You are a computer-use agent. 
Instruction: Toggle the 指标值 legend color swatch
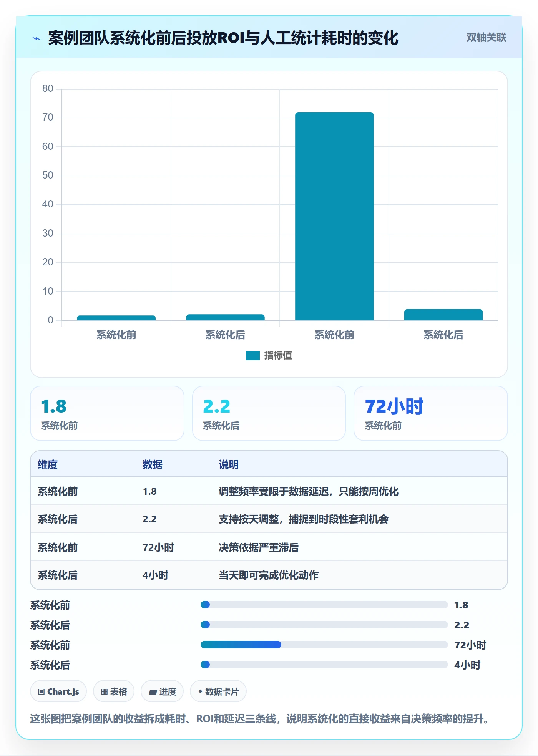tap(253, 356)
